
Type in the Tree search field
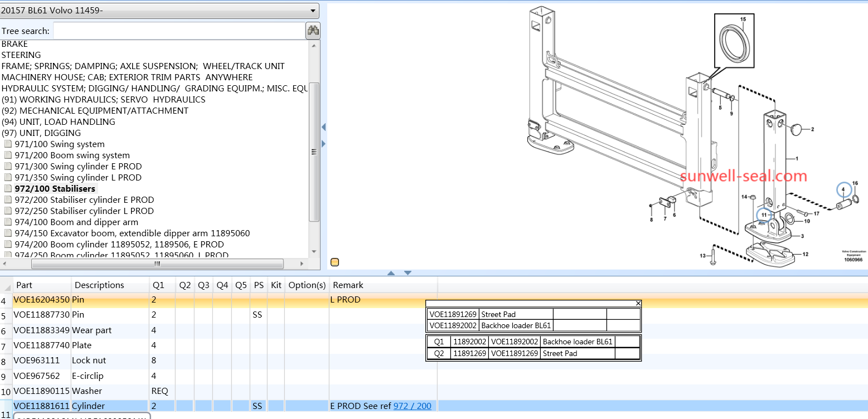(178, 31)
